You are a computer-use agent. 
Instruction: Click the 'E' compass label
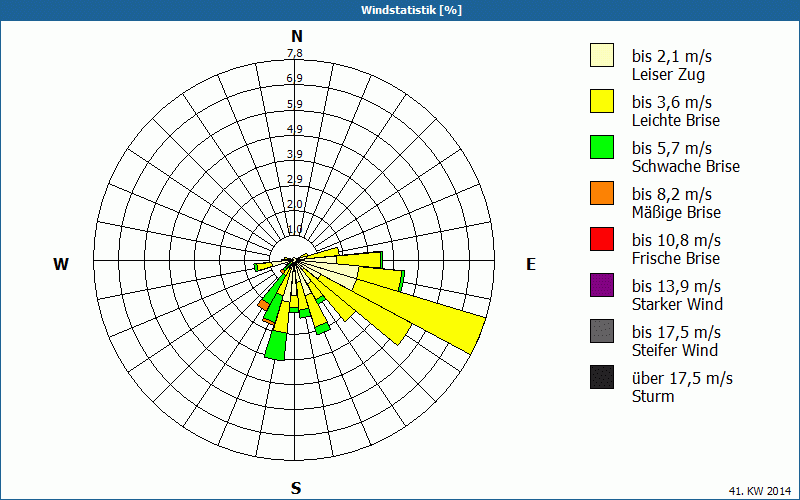point(531,264)
